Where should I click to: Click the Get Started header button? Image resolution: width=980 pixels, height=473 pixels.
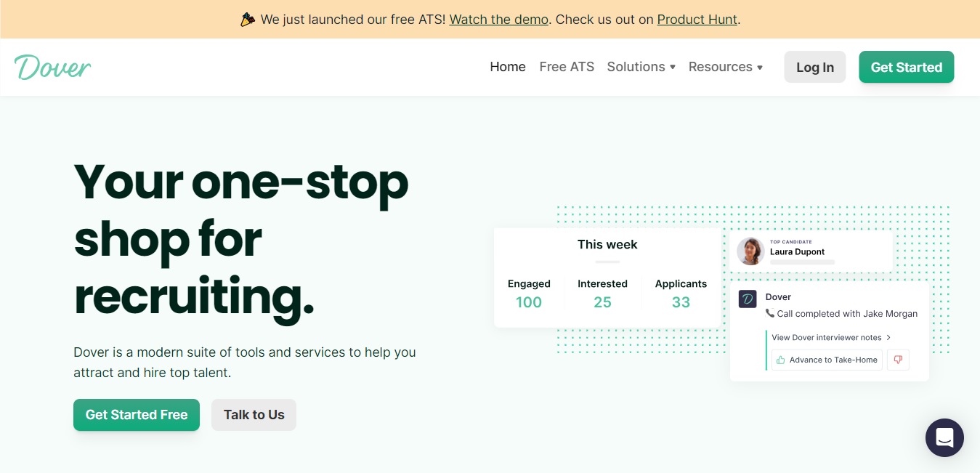pyautogui.click(x=907, y=67)
